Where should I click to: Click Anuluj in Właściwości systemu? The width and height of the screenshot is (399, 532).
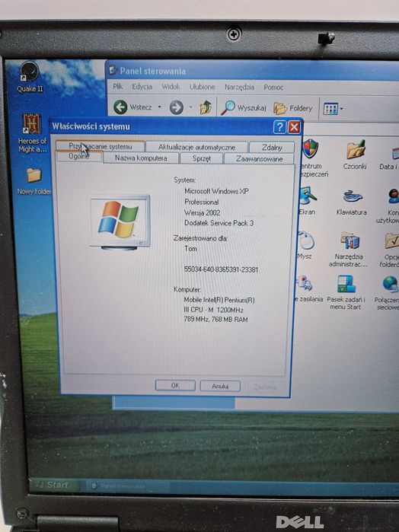220,386
